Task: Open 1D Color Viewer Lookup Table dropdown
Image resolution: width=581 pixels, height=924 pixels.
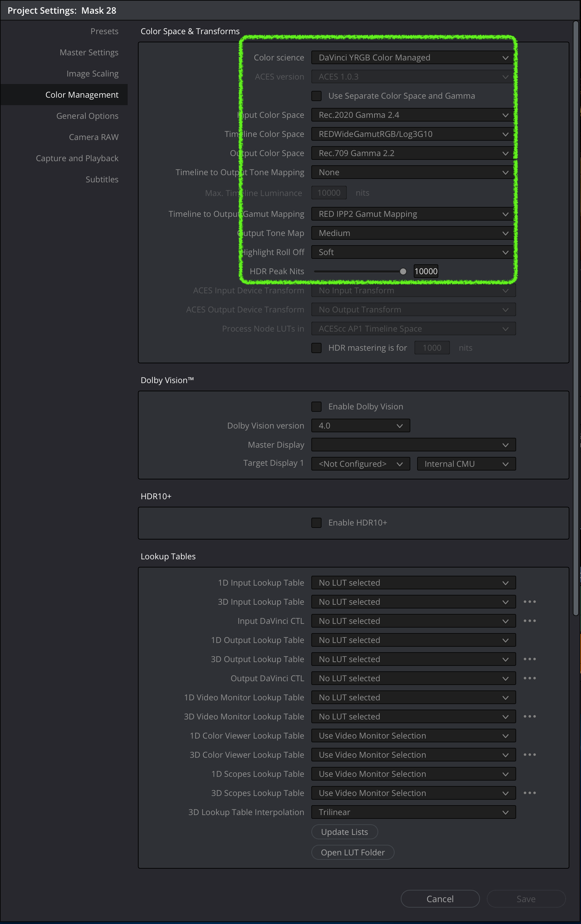Action: 413,736
